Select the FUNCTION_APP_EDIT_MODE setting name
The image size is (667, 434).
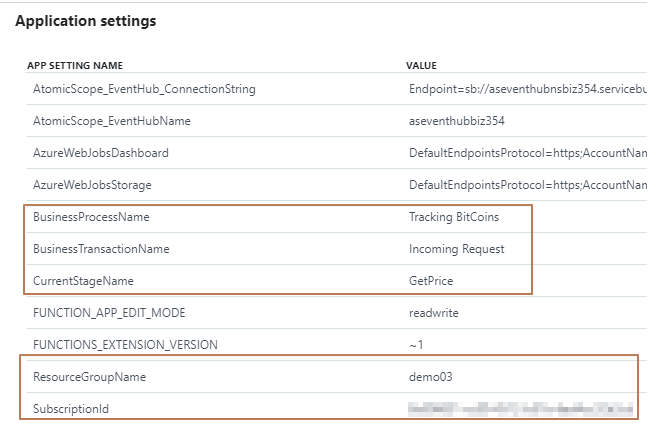click(x=109, y=313)
